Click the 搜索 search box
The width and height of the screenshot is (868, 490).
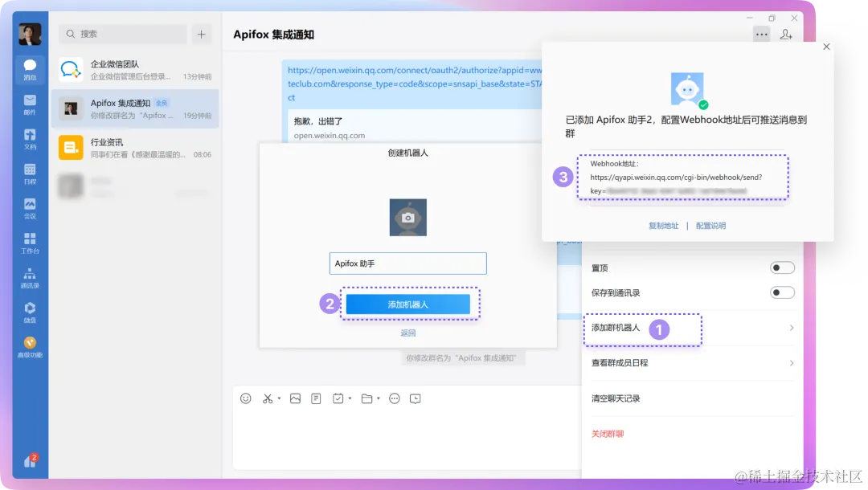123,34
